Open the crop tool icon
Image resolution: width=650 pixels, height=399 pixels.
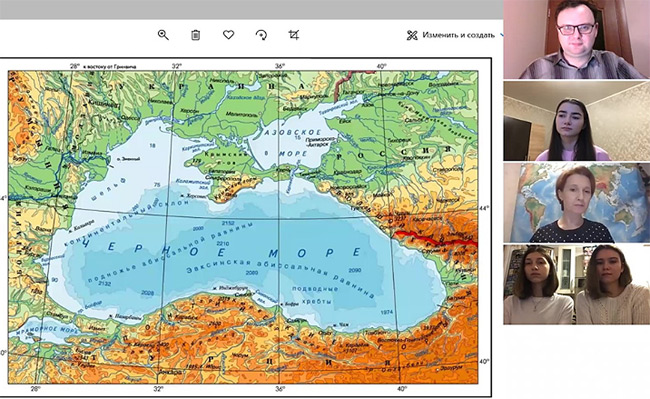pyautogui.click(x=293, y=35)
